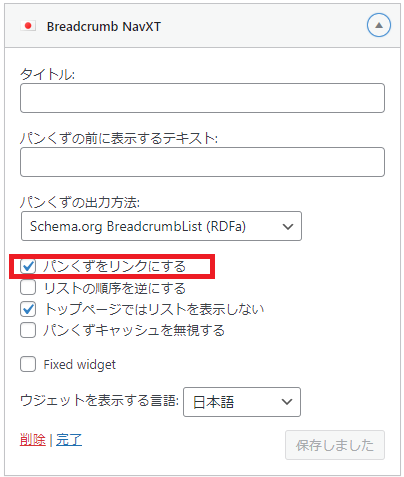Screen dimensions: 404x477
Task: Click the ウィジェットを表示する言語: label
Action: click(x=99, y=400)
